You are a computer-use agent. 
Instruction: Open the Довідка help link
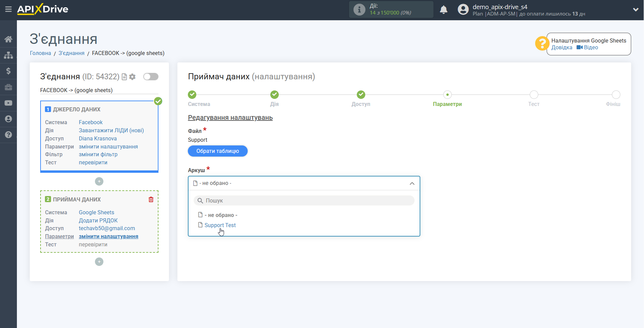pos(562,48)
